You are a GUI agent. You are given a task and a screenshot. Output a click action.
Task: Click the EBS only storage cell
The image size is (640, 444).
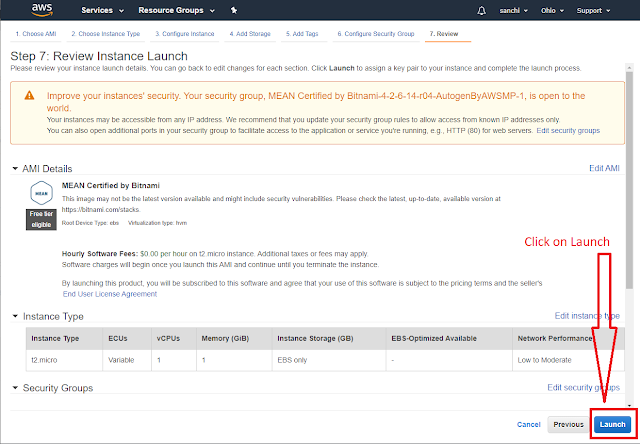pyautogui.click(x=329, y=360)
